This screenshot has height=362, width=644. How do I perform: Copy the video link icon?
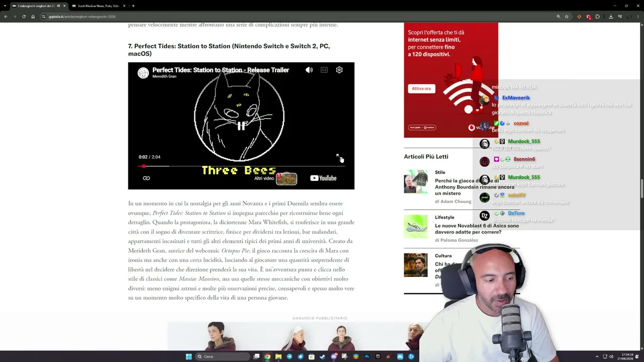146,178
